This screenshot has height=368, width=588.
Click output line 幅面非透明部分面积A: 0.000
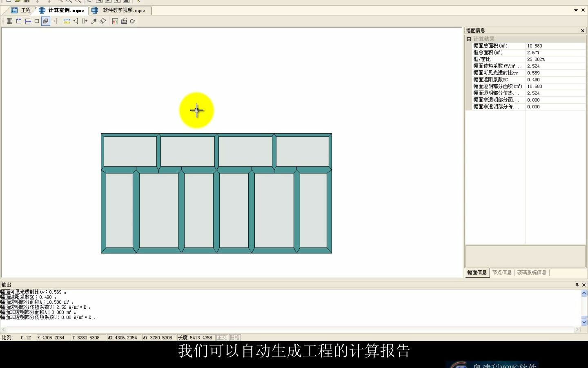click(x=38, y=312)
